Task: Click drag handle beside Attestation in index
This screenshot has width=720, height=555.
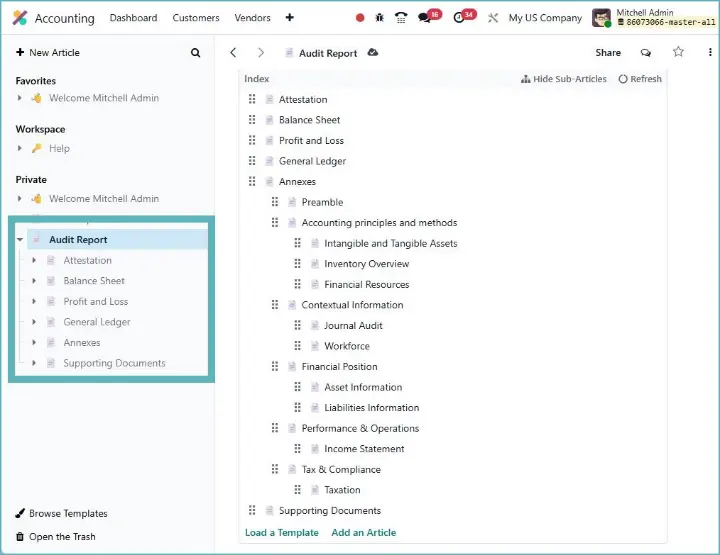Action: point(252,99)
